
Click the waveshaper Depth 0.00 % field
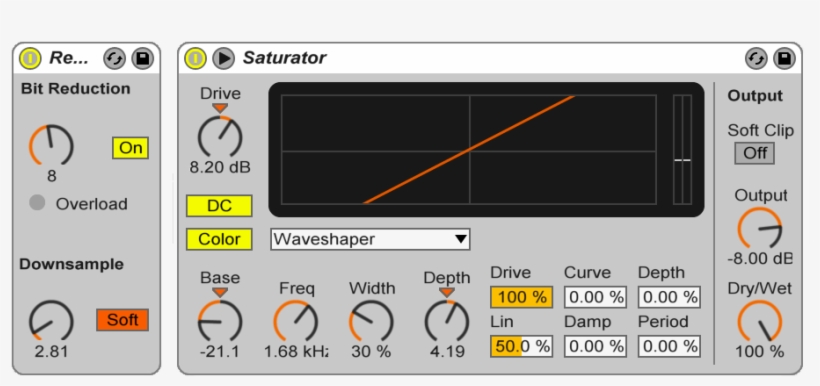click(x=669, y=297)
